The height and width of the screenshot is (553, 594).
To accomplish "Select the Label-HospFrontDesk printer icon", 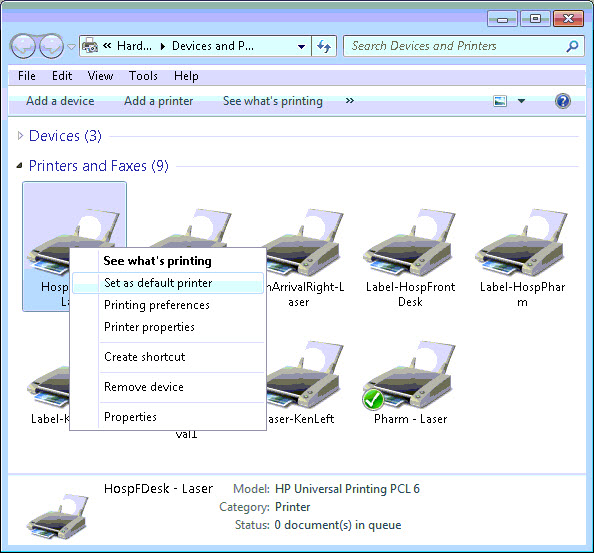I will click(410, 241).
